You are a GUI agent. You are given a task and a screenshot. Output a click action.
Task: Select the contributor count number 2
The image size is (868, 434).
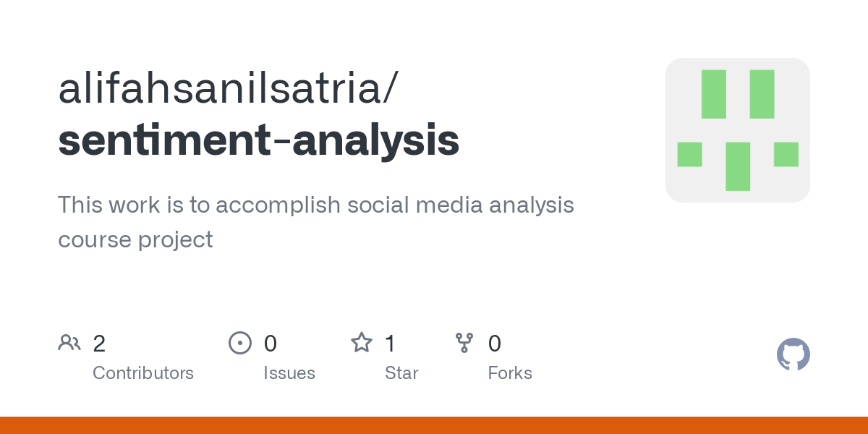[x=99, y=343]
